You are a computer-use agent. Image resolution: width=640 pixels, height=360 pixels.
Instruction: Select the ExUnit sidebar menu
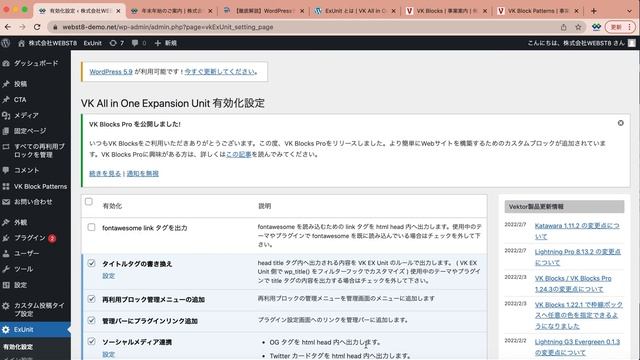[x=23, y=329]
